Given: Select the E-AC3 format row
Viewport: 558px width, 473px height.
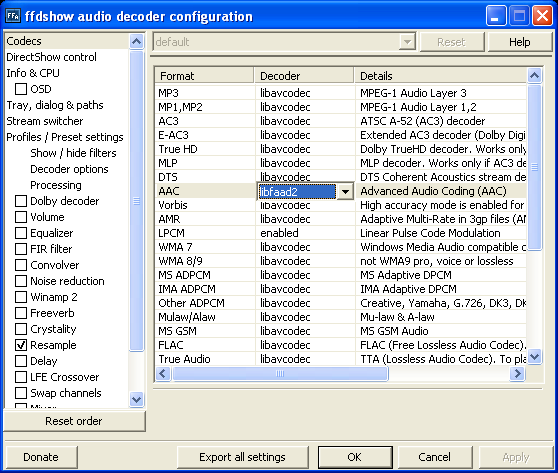Looking at the screenshot, I should pyautogui.click(x=341, y=135).
